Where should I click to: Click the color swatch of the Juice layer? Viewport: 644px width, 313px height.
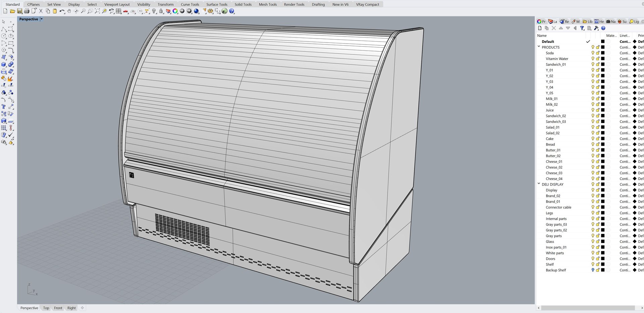click(x=603, y=110)
